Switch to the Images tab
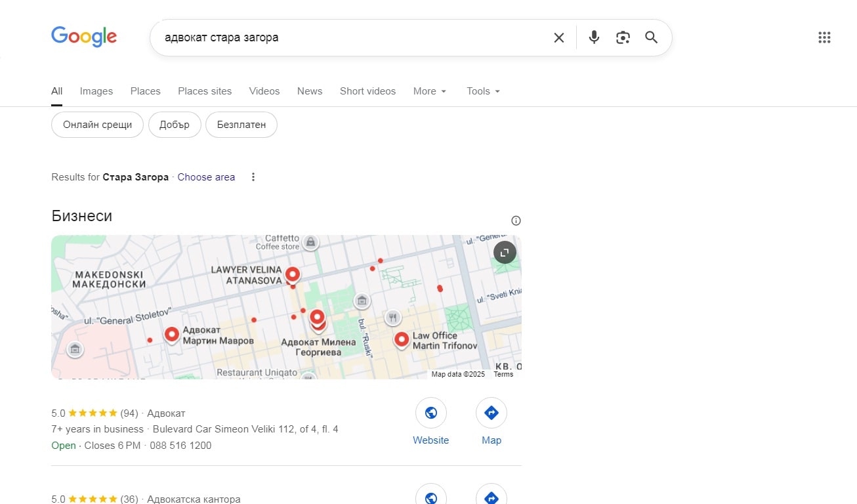The height and width of the screenshot is (504, 857). 96,91
